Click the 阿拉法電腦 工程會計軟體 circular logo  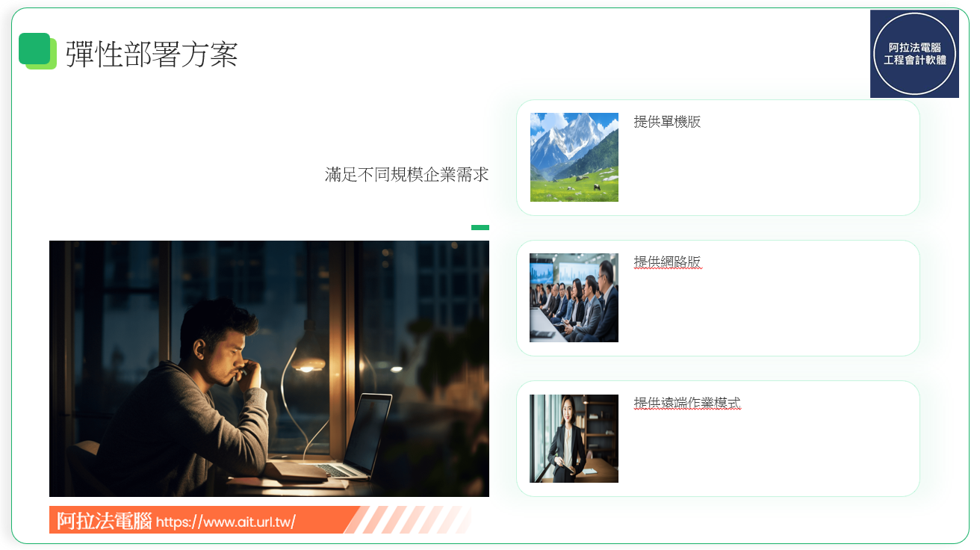(914, 54)
